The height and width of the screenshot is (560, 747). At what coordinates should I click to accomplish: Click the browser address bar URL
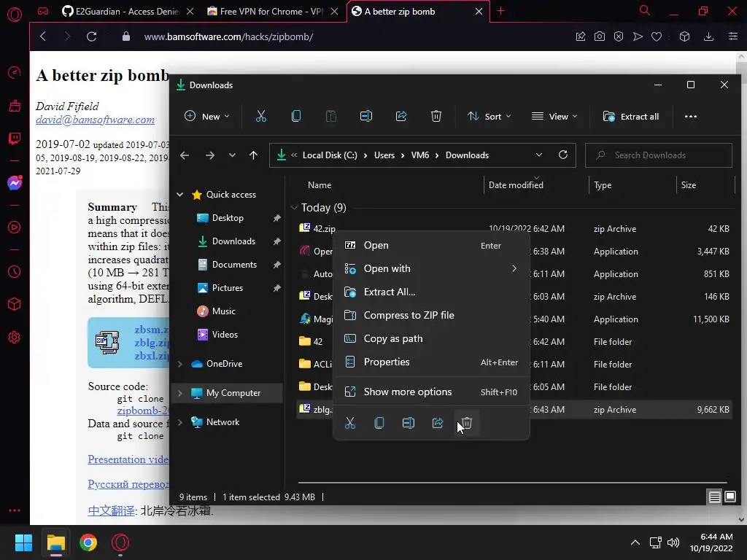(228, 36)
